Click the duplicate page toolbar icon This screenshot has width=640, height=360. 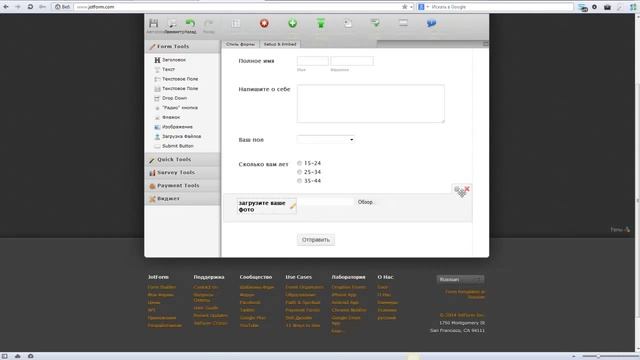(348, 23)
